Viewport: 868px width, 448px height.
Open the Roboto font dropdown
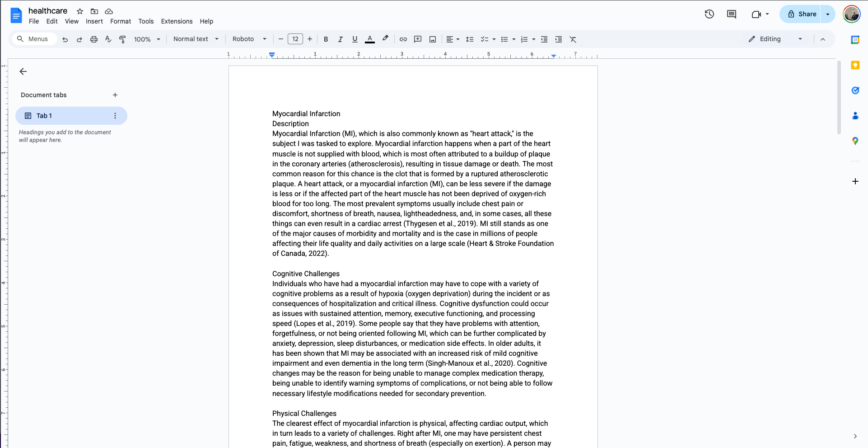tap(249, 39)
